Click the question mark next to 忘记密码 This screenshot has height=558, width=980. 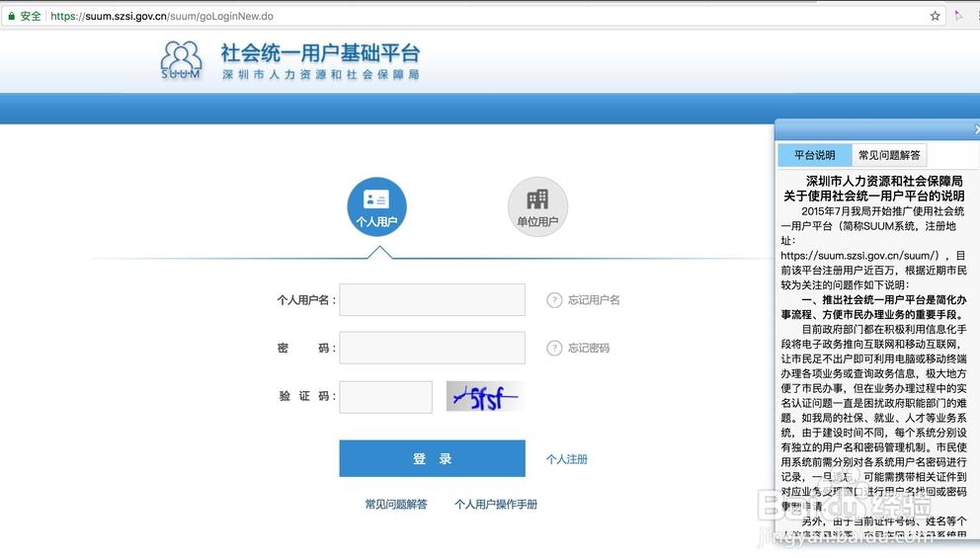tap(554, 348)
